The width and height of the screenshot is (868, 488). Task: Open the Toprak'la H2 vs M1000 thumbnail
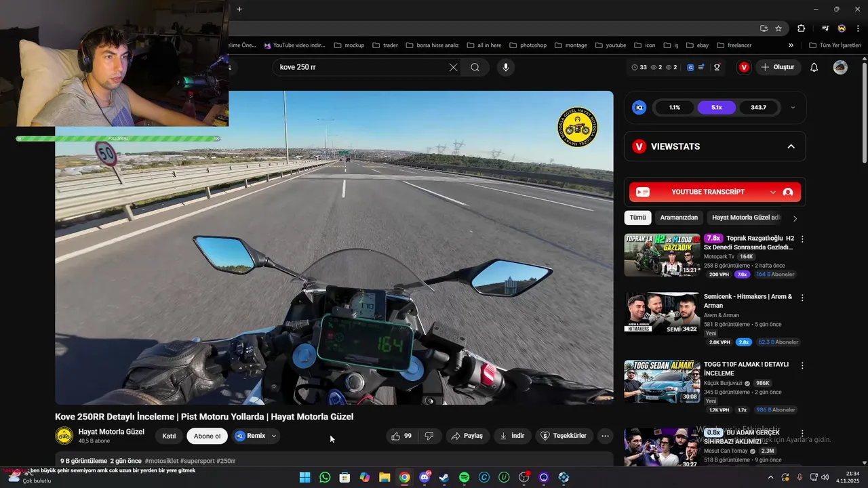[x=662, y=254]
